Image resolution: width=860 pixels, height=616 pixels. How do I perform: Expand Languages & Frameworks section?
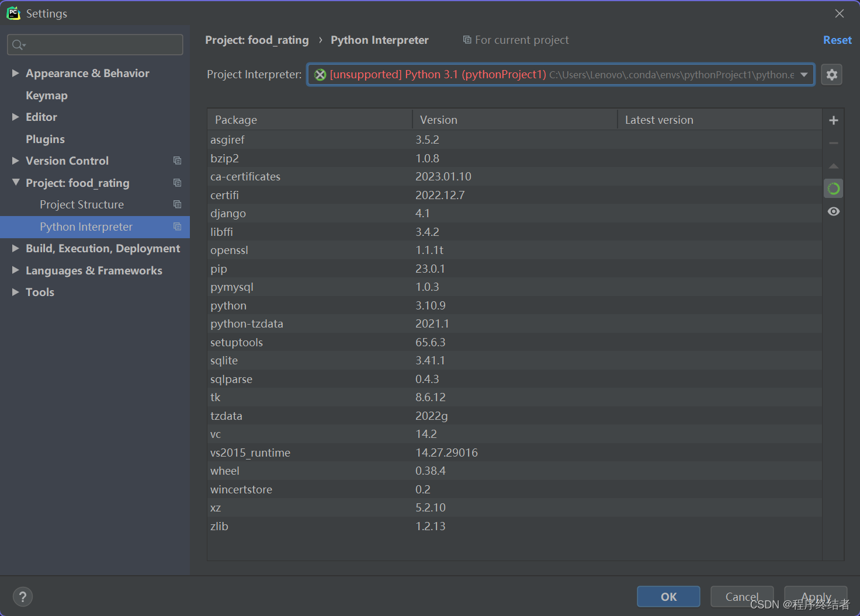tap(16, 270)
